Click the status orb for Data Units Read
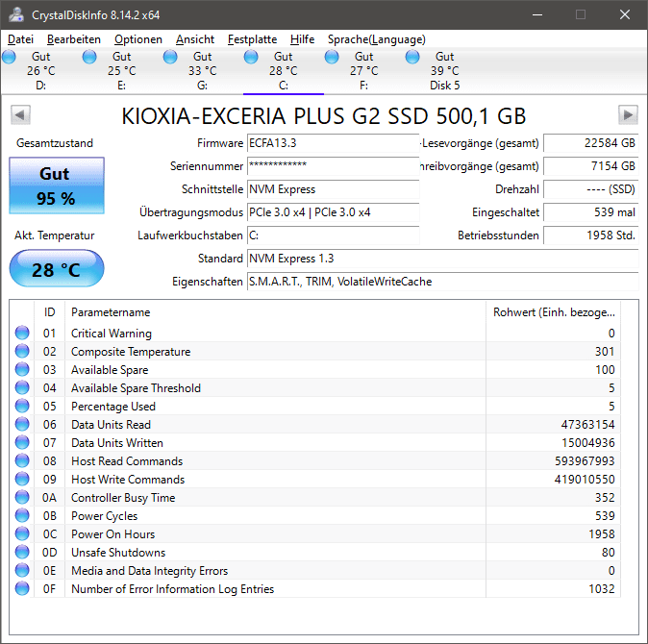 22,424
